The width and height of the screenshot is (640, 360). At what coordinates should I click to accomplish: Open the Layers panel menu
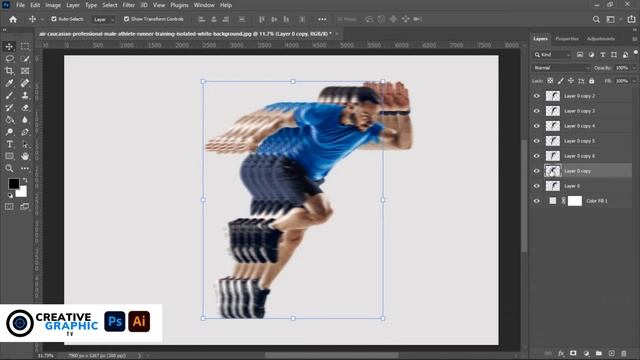click(x=635, y=39)
